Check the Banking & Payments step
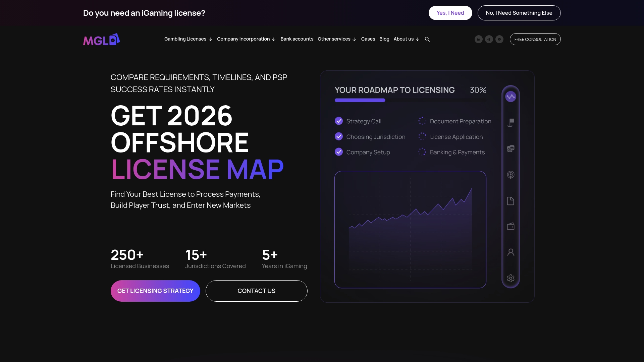This screenshot has width=644, height=362. click(422, 152)
